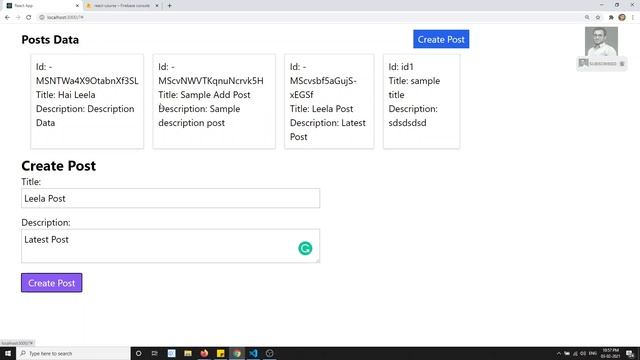This screenshot has height=360, width=640.
Task: Open the notification center icon
Action: [630, 353]
